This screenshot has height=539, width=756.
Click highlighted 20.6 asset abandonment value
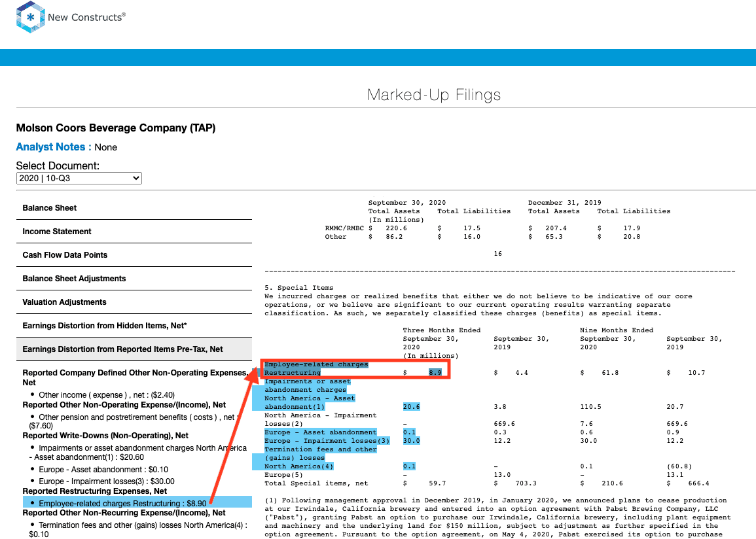click(411, 407)
